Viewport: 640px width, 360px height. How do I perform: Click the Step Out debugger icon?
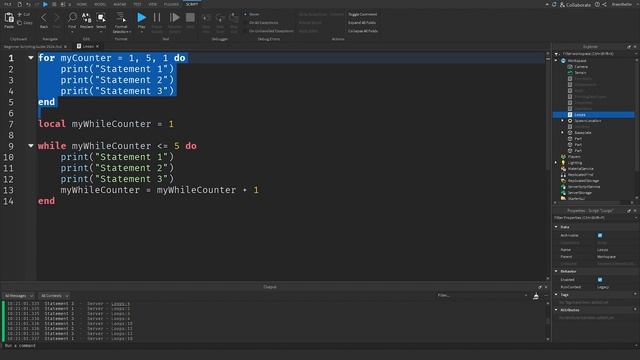coord(234,18)
